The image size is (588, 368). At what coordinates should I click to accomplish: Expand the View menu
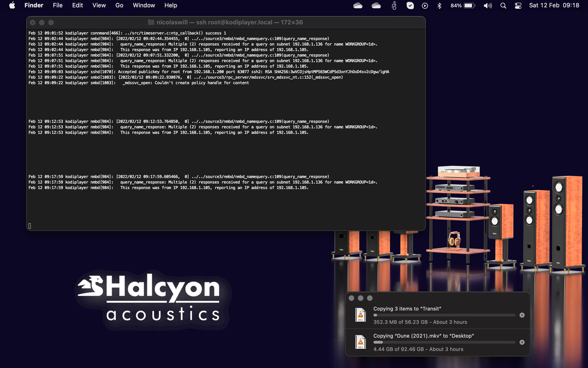[x=99, y=6]
